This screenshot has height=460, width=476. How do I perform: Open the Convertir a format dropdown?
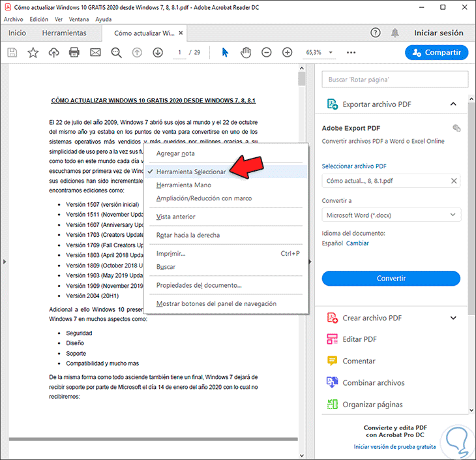coord(391,215)
